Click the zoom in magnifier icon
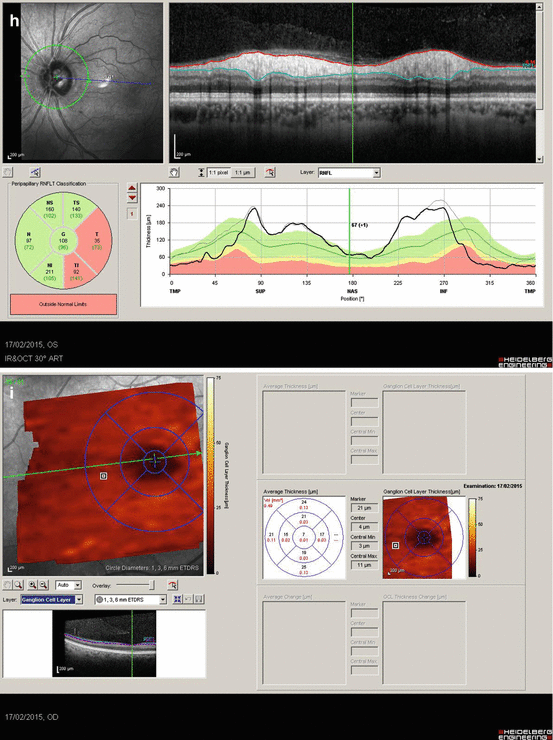This screenshot has height=740, width=553. (33, 585)
